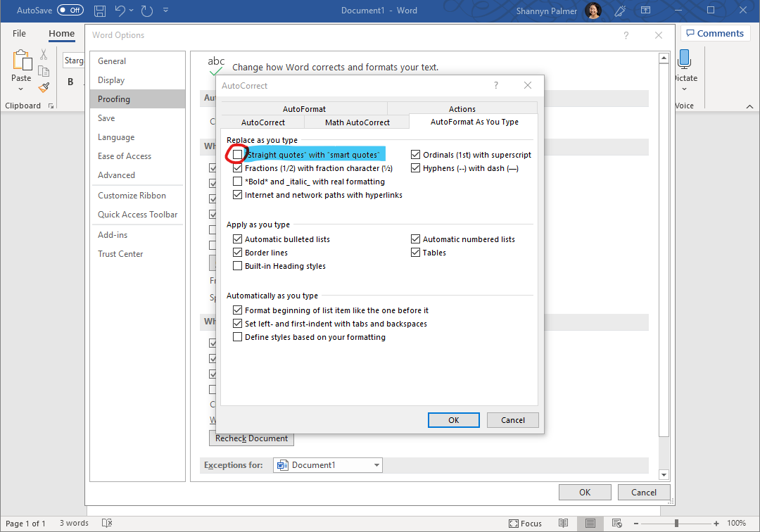This screenshot has width=760, height=532.
Task: Click the AutoCorrect dialog help icon
Action: point(496,85)
